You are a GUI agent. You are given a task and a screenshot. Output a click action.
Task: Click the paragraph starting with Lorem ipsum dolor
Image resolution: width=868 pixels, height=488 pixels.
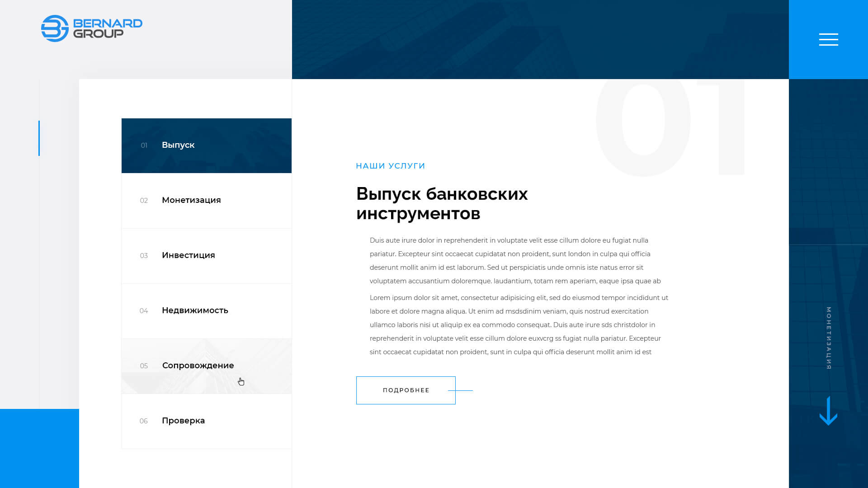[519, 325]
